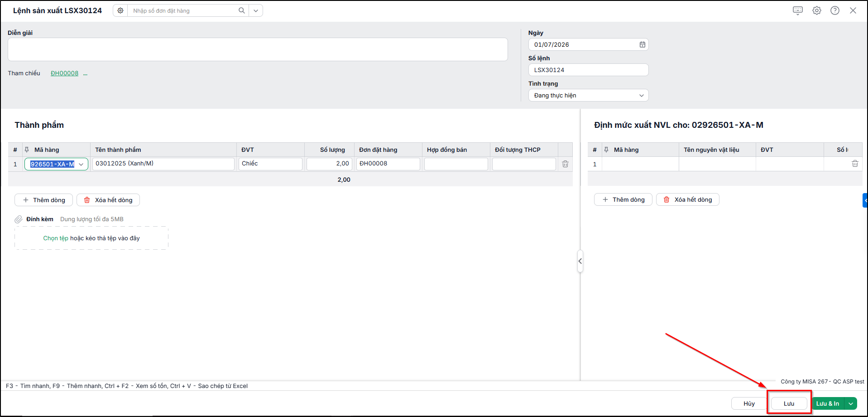Click the Diễn giải description field

[x=258, y=49]
